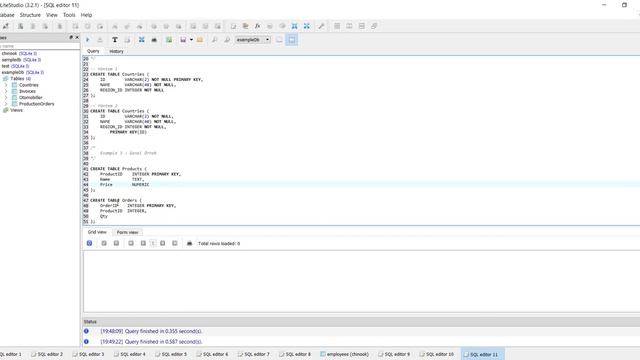Viewport: 640px width, 360px height.
Task: Tile windows icon in main toolbar
Action: pyautogui.click(x=337, y=26)
